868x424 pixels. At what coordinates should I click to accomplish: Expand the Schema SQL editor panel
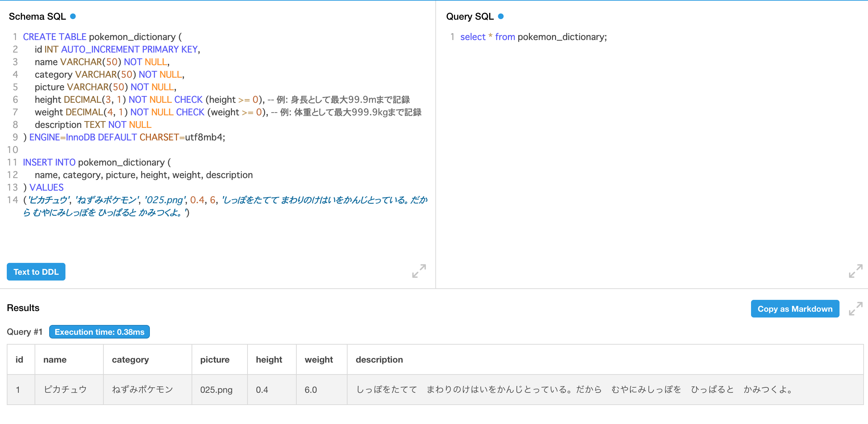click(419, 271)
